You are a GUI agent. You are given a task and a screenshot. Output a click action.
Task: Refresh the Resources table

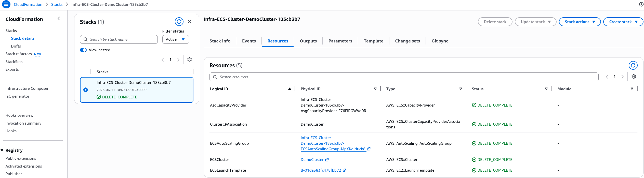coord(633,65)
